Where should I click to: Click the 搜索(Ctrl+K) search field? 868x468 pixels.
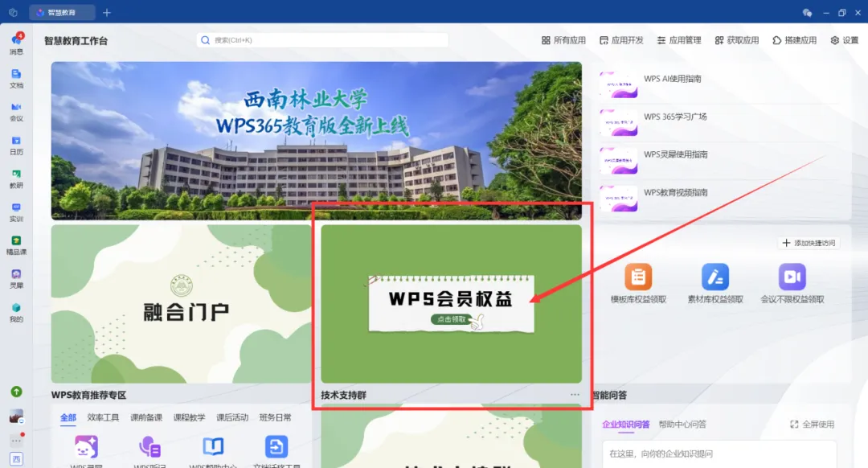click(x=322, y=40)
